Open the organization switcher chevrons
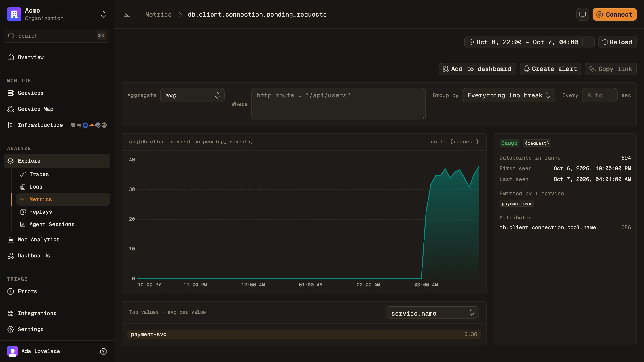The width and height of the screenshot is (644, 362). pyautogui.click(x=103, y=14)
